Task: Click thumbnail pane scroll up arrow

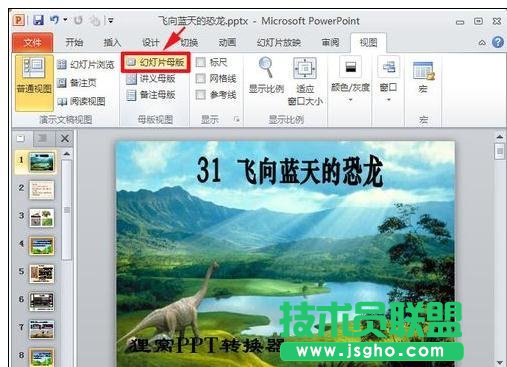Action: [x=67, y=154]
